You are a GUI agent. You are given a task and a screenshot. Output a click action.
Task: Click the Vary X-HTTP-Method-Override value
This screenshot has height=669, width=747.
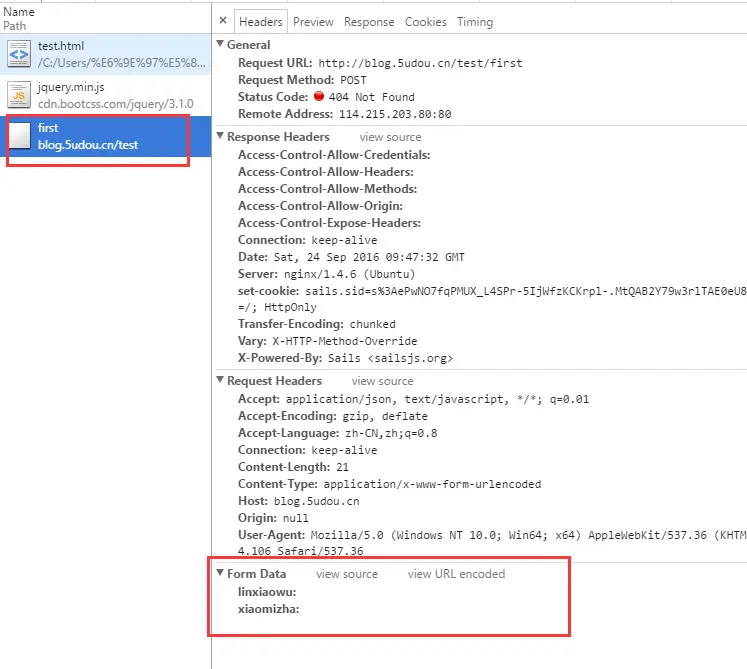pos(344,342)
